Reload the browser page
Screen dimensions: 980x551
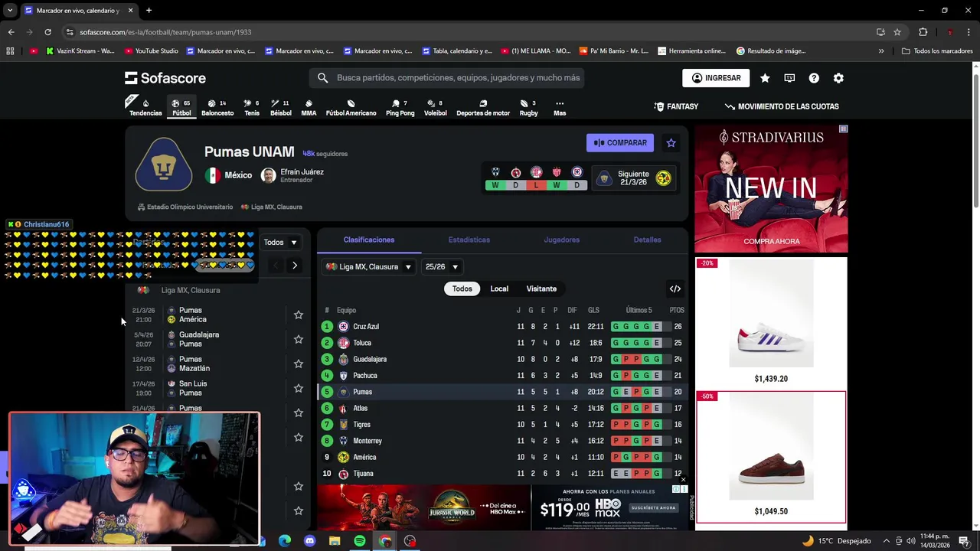click(x=47, y=32)
